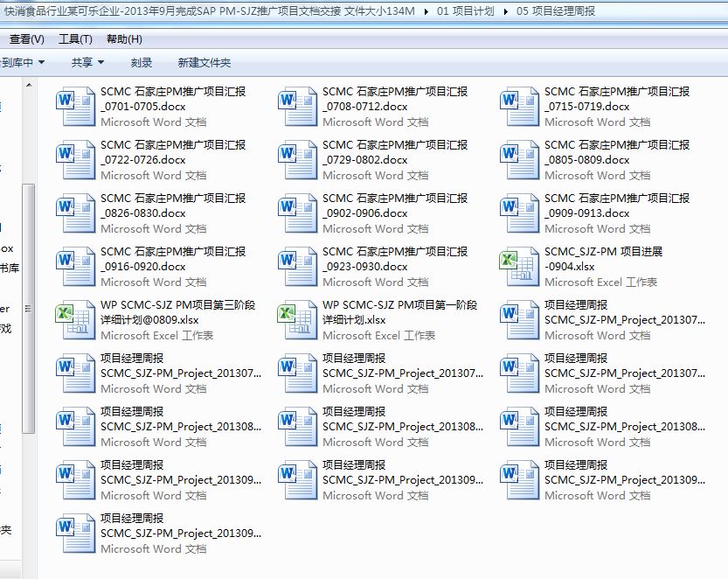Click file name 汇报_0923-0930.docx
728x579 pixels.
pos(395,259)
